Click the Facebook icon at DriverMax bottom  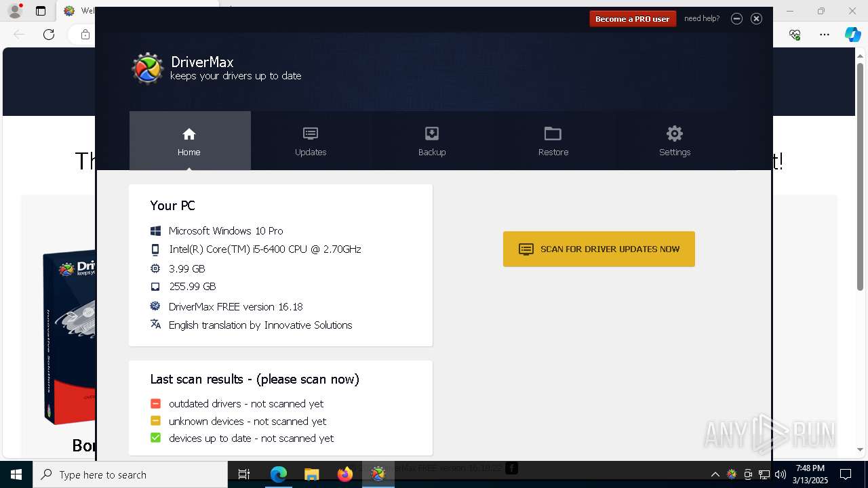coord(512,468)
